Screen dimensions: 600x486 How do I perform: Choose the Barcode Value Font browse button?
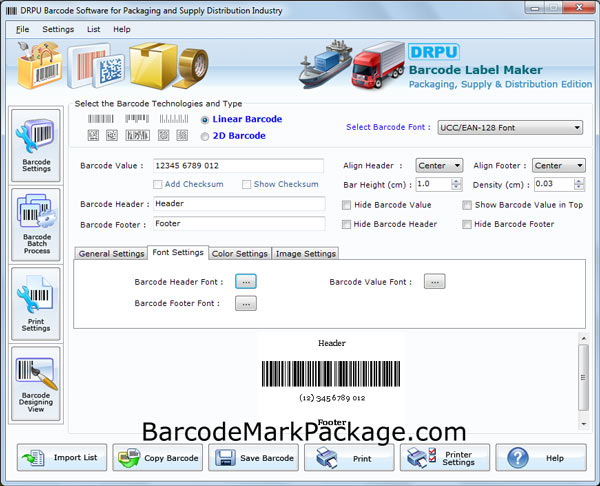tap(434, 281)
